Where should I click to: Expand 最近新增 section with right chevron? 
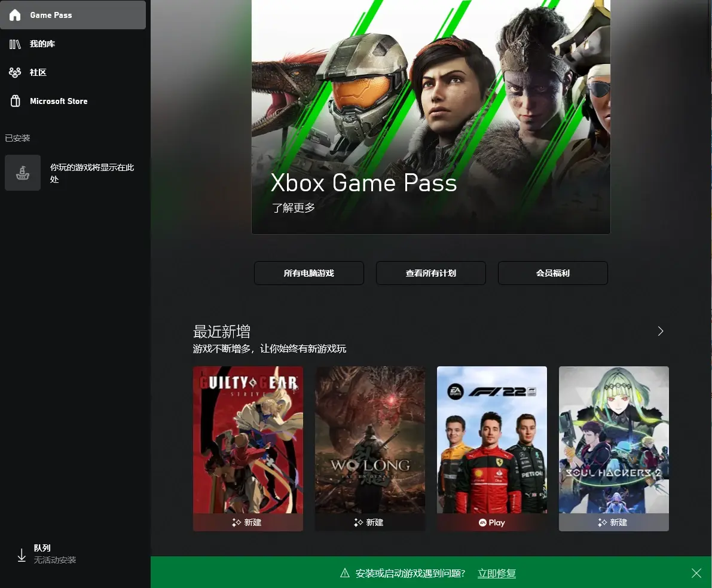point(661,332)
